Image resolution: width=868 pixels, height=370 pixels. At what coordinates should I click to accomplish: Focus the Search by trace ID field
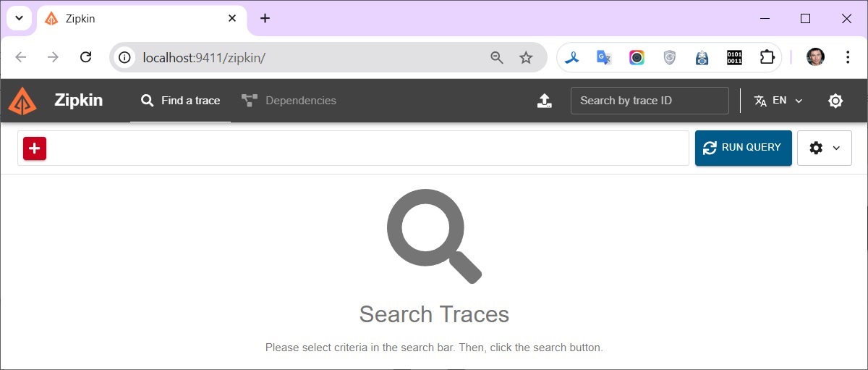coord(649,101)
